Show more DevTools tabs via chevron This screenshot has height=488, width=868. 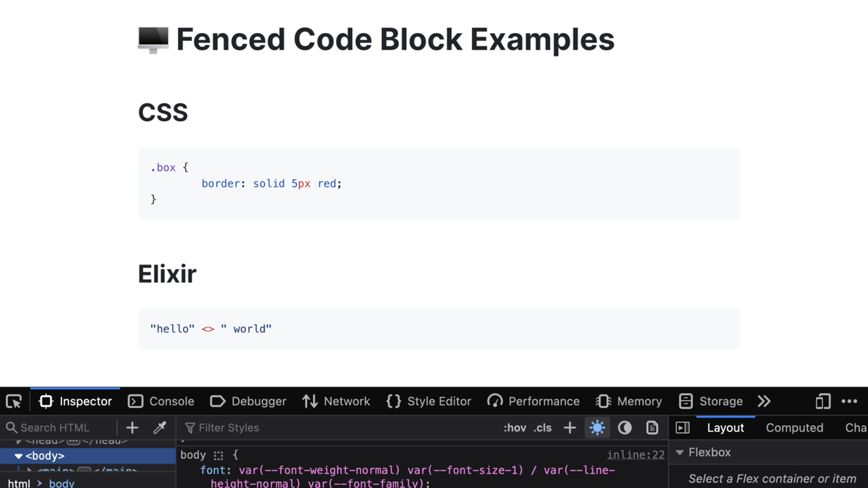tap(764, 401)
